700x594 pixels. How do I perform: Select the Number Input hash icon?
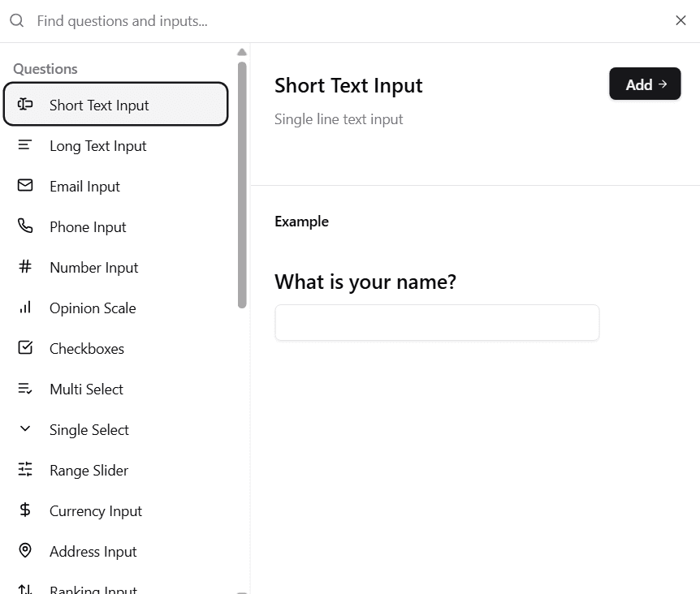[24, 266]
